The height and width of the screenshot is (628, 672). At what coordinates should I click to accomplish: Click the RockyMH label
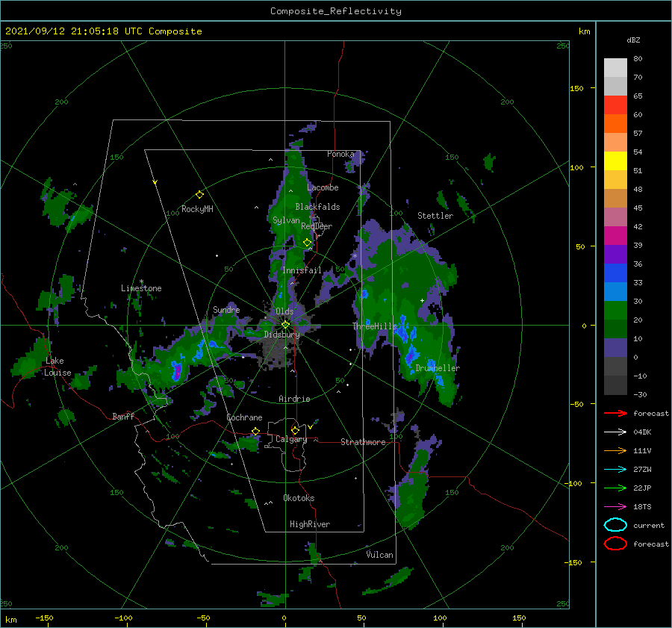coord(197,209)
